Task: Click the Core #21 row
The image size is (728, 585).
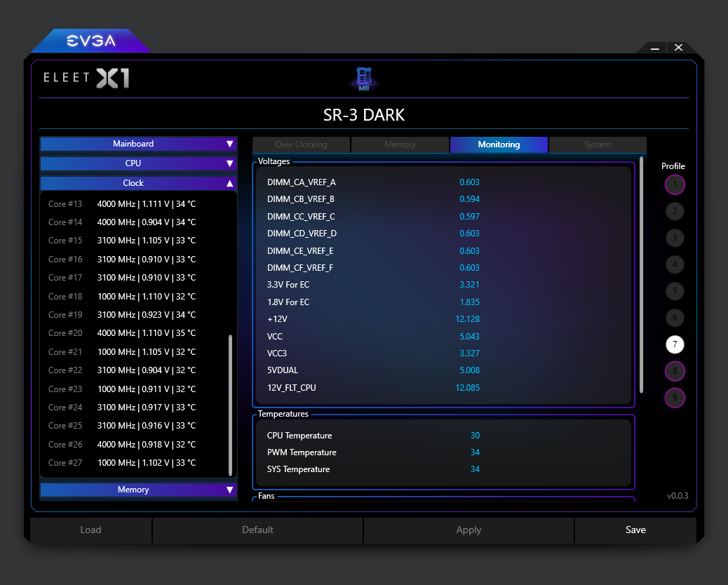Action: tap(122, 352)
